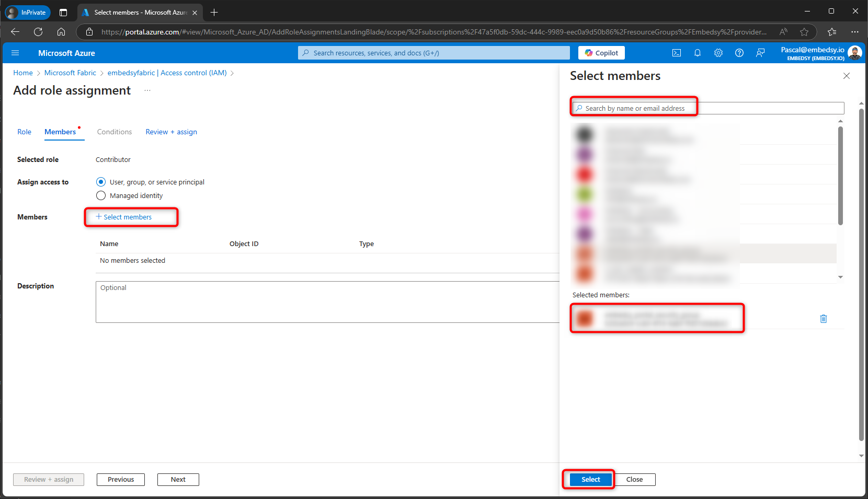The height and width of the screenshot is (499, 868).
Task: Open the portal settings gear
Action: [x=718, y=52]
